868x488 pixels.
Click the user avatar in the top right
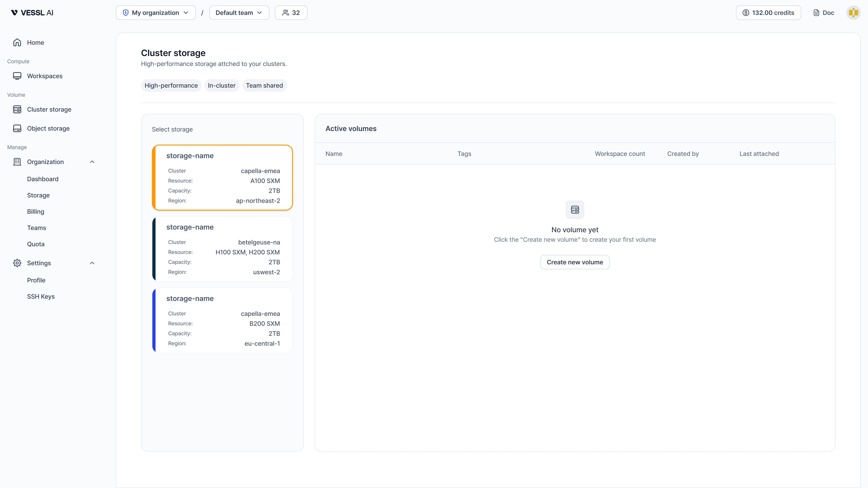click(x=853, y=12)
